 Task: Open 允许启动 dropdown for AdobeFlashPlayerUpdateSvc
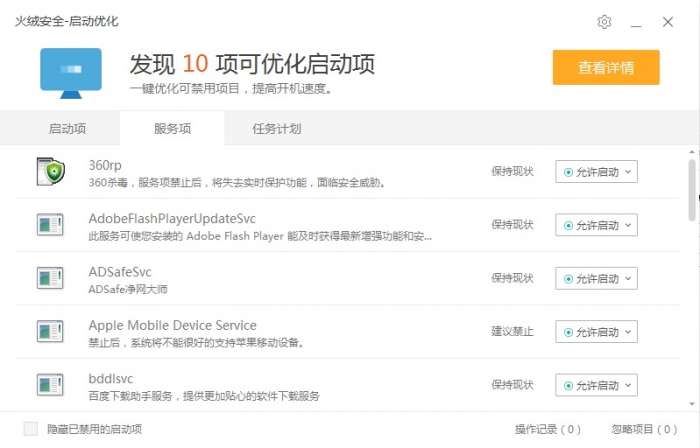click(x=595, y=225)
